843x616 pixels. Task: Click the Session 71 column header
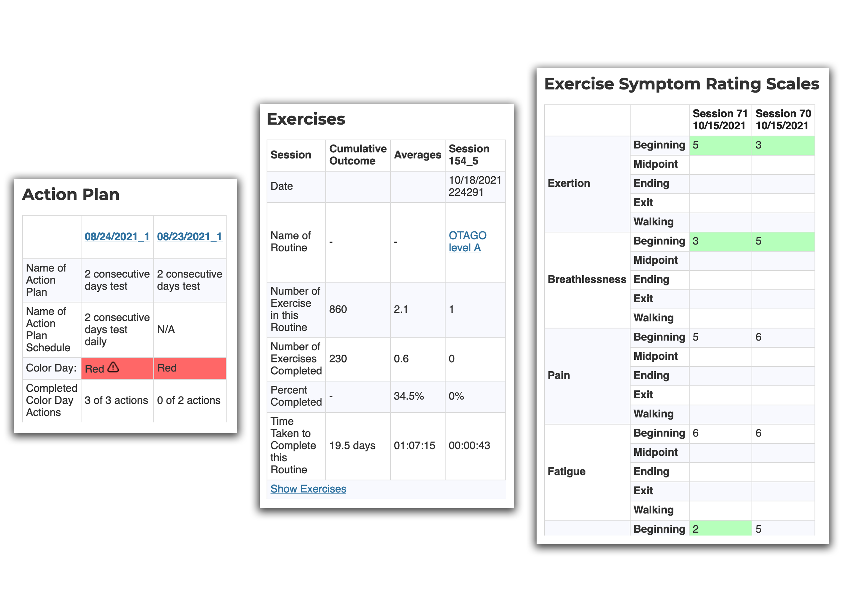(x=720, y=120)
